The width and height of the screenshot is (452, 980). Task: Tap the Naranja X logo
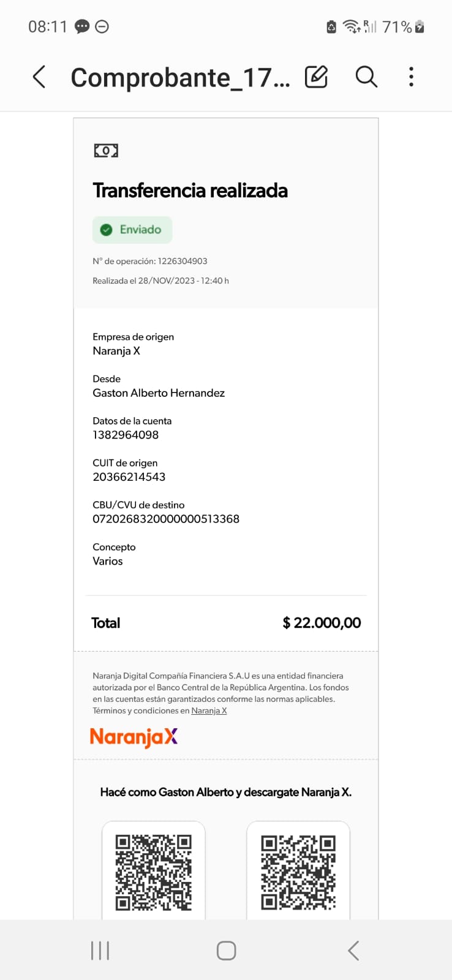pyautogui.click(x=134, y=737)
